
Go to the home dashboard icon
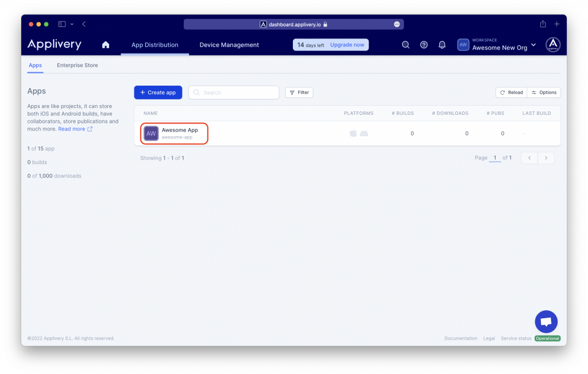[106, 45]
